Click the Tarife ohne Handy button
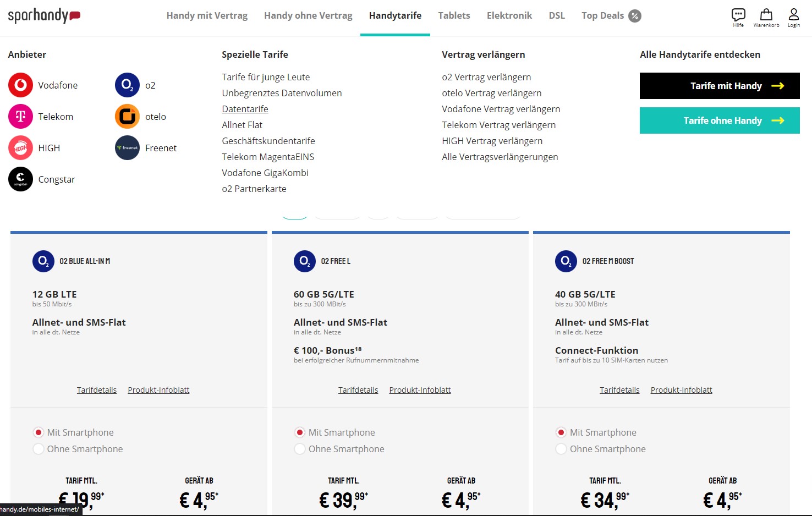This screenshot has height=516, width=812. pos(720,120)
